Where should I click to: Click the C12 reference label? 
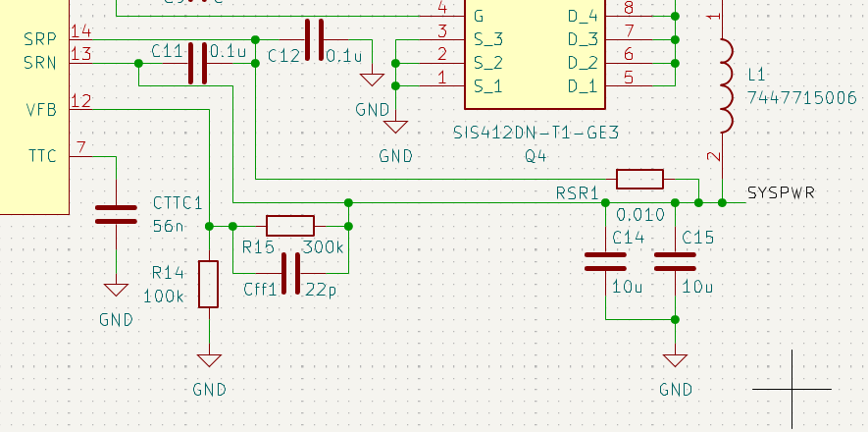pyautogui.click(x=284, y=56)
